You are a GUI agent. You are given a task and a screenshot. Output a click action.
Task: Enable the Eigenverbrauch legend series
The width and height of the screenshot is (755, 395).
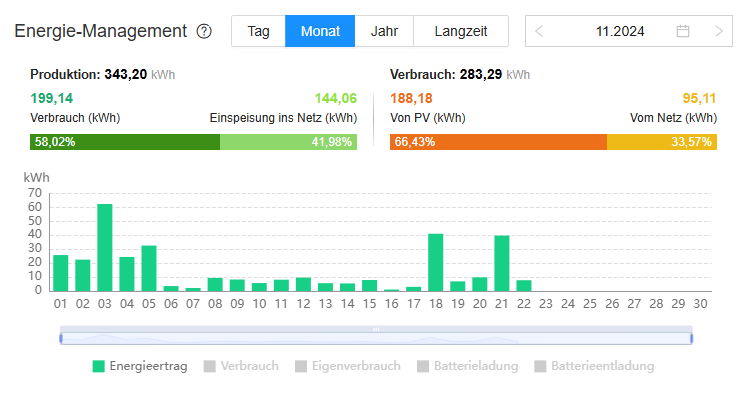click(348, 366)
